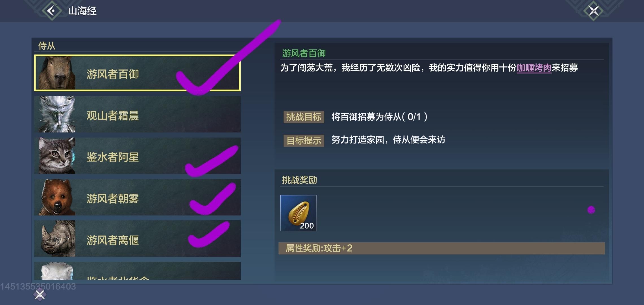This screenshot has width=644, height=305.
Task: Select the cat portrait of 鉴水者阿星
Action: 57,156
